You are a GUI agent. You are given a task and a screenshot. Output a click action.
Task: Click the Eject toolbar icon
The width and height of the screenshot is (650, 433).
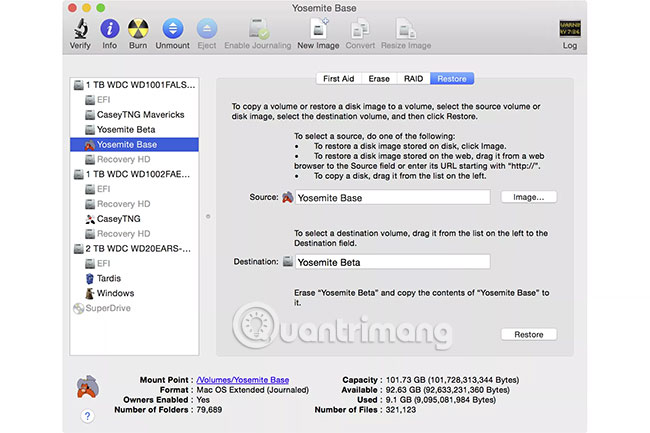pyautogui.click(x=207, y=29)
